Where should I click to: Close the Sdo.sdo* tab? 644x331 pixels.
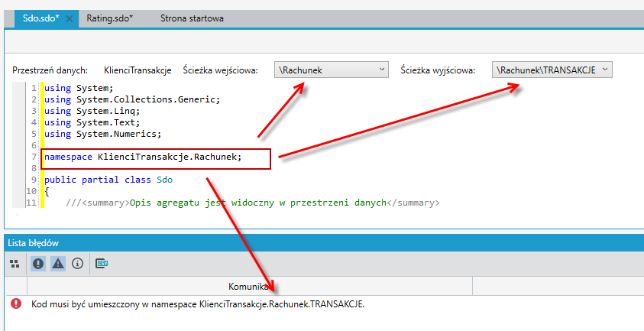tap(70, 19)
